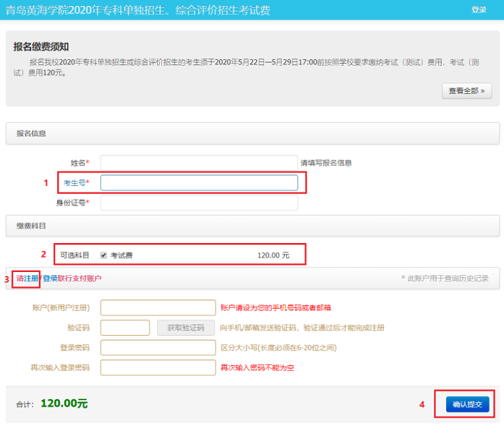Image resolution: width=504 pixels, height=429 pixels.
Task: Select the 身份证号 ID number field
Action: 199,202
